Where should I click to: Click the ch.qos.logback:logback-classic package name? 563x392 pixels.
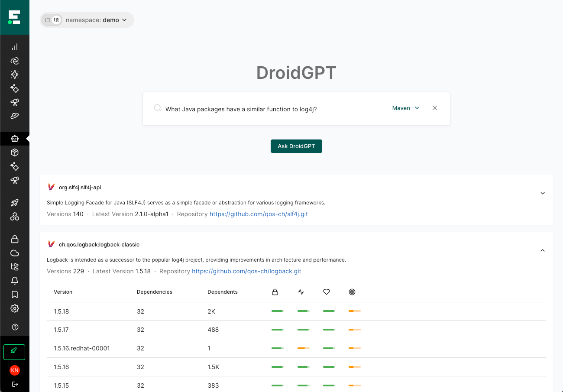(99, 245)
